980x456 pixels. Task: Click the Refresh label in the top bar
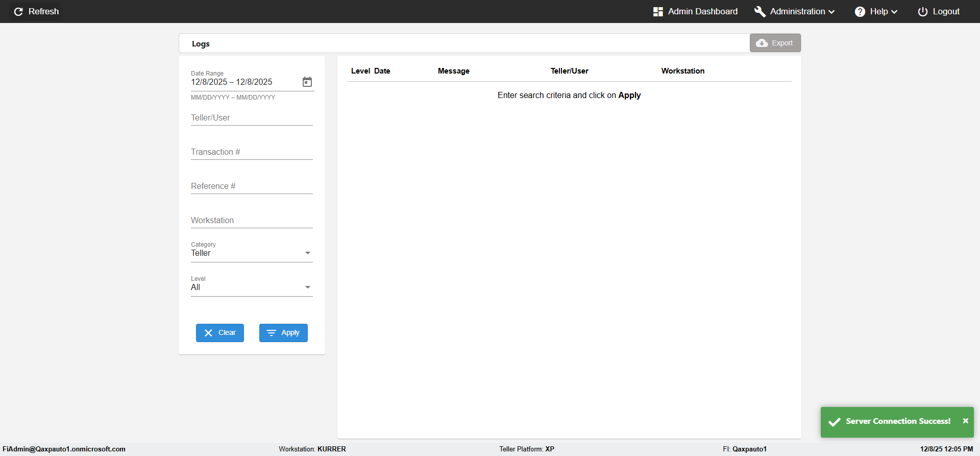pos(43,11)
